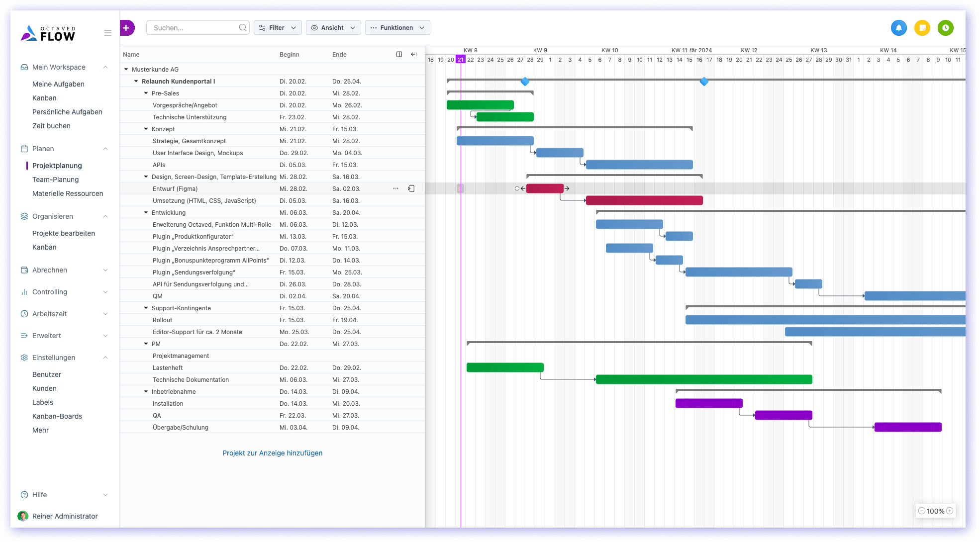
Task: Collapse task table with arrow icon
Action: (x=414, y=54)
